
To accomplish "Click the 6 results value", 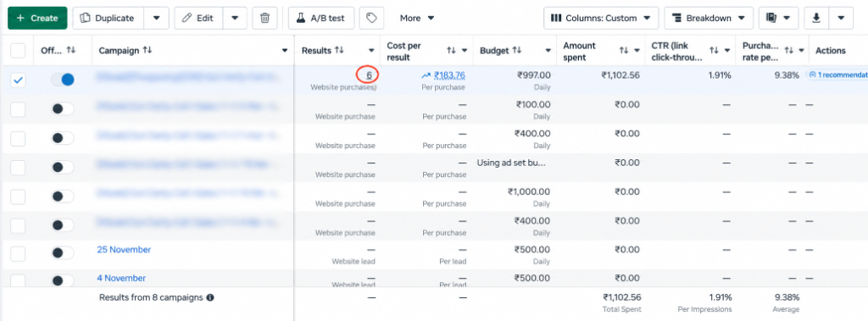I will pos(369,75).
